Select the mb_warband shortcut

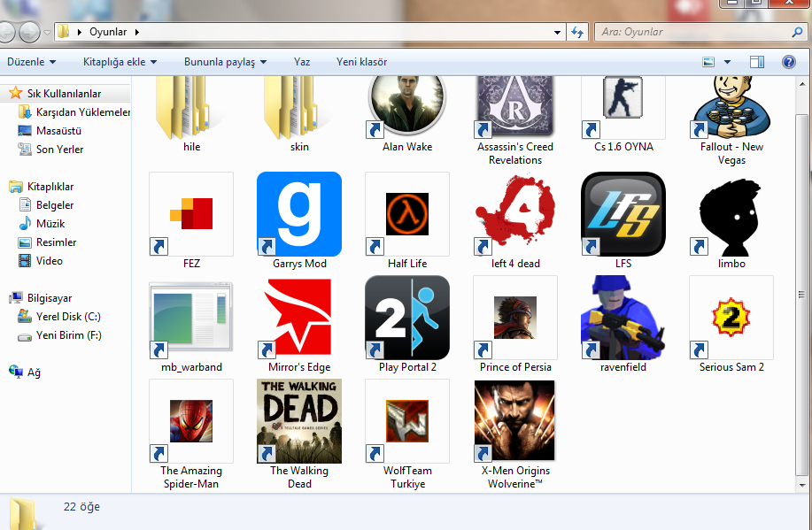coord(191,324)
